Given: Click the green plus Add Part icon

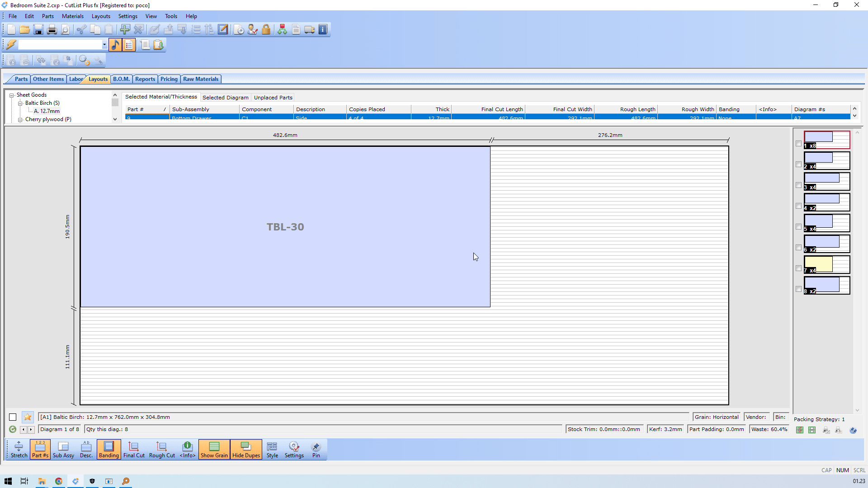Looking at the screenshot, I should click(x=125, y=30).
